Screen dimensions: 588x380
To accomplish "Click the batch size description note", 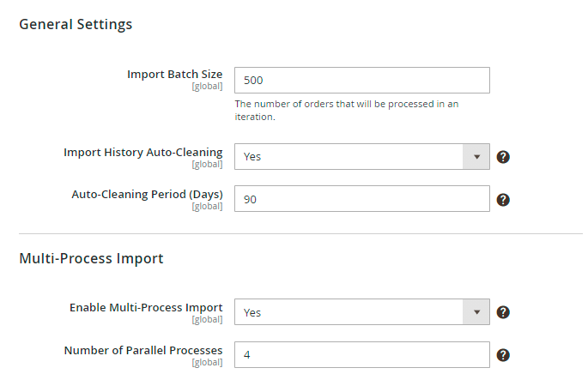I will tap(347, 111).
